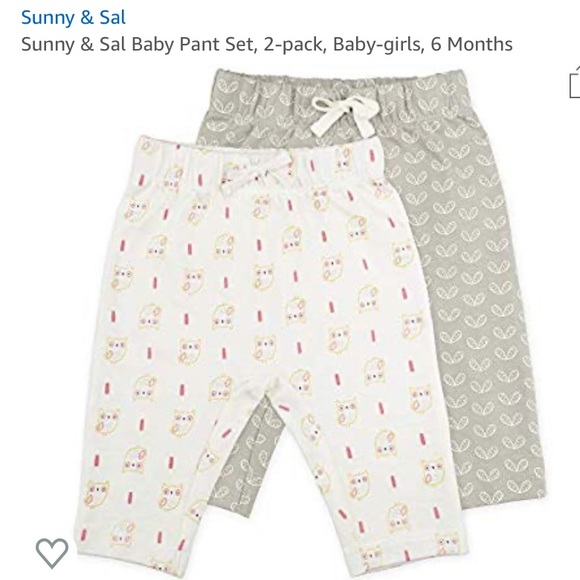
Task: Open the Baby Pant Set product title
Action: coord(266,44)
